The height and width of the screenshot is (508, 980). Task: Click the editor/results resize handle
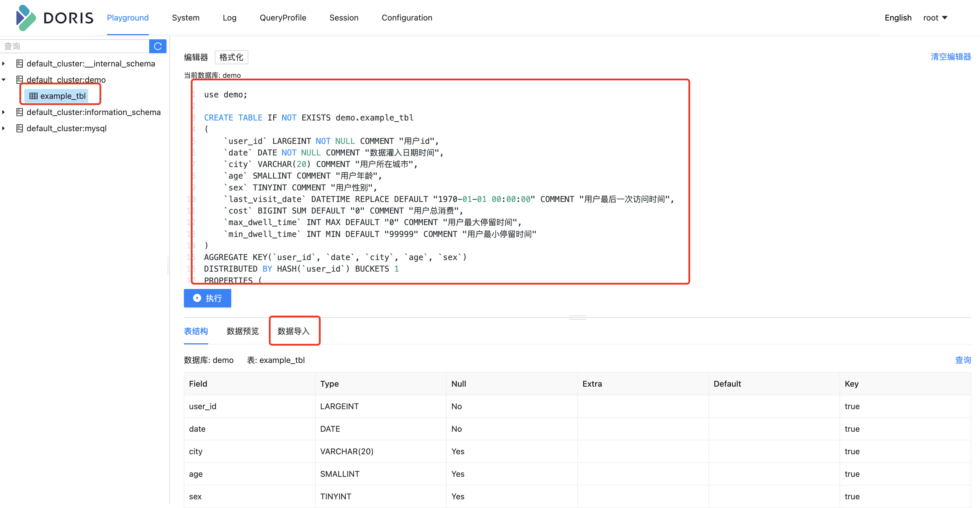pos(577,318)
